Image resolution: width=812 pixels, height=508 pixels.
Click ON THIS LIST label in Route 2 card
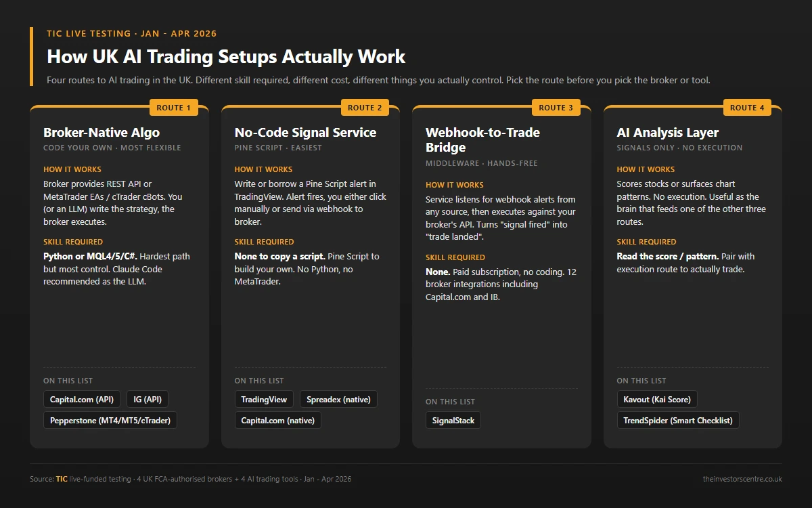click(259, 381)
